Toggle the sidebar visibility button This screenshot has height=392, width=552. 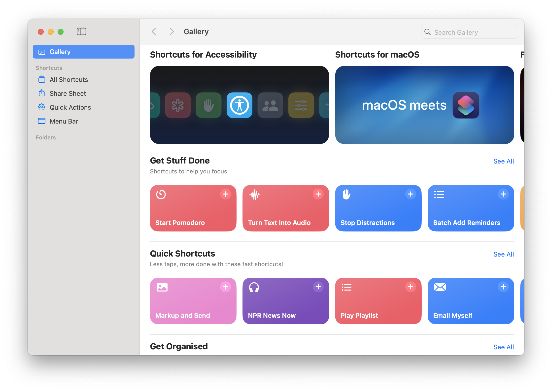click(81, 32)
